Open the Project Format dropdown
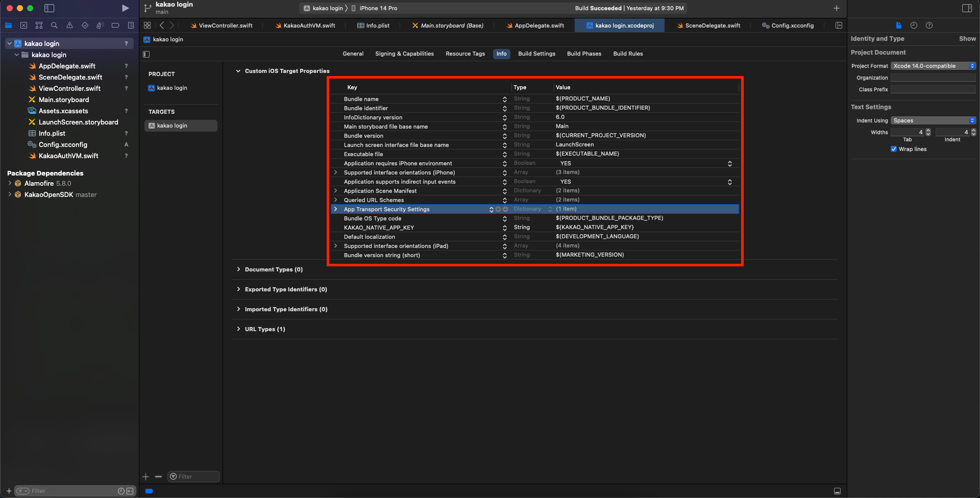 point(933,66)
